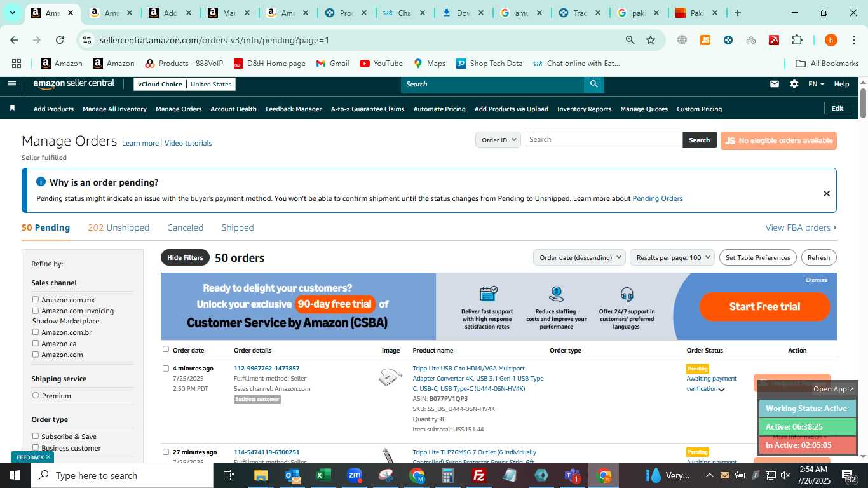Open the red arrow extension icon
868x488 pixels.
774,40
